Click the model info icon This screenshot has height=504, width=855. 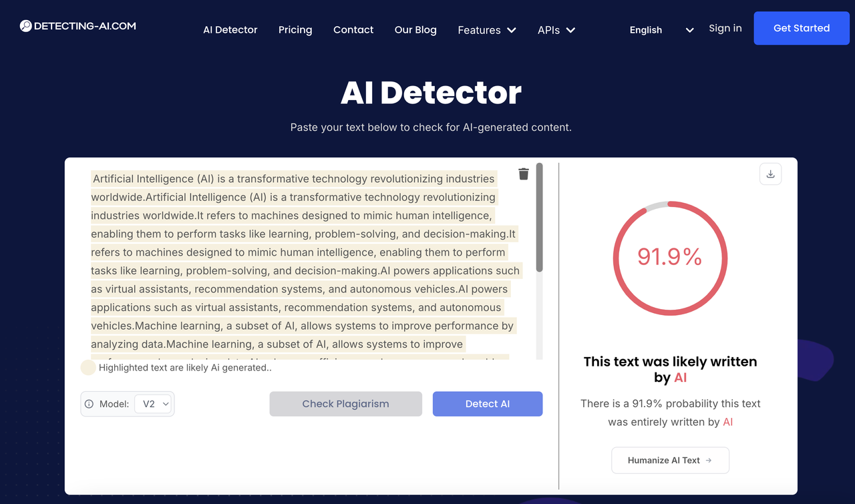pos(90,404)
